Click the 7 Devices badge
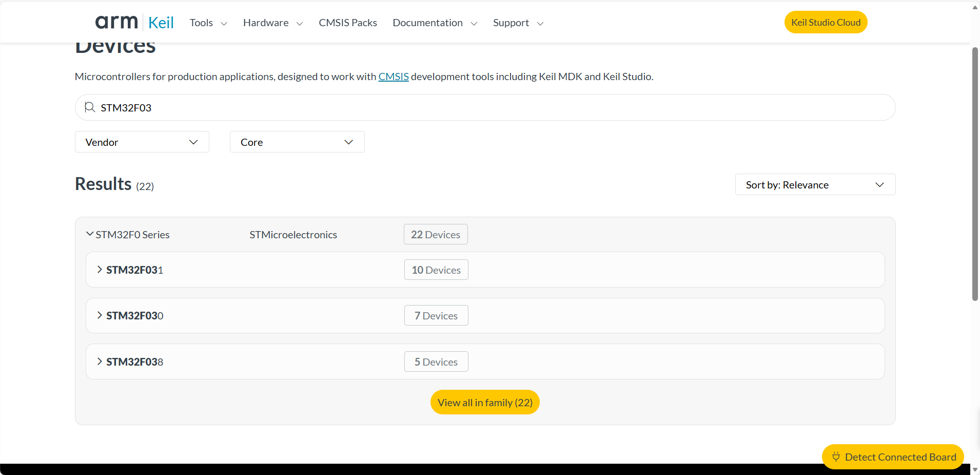This screenshot has width=980, height=475. (x=436, y=315)
